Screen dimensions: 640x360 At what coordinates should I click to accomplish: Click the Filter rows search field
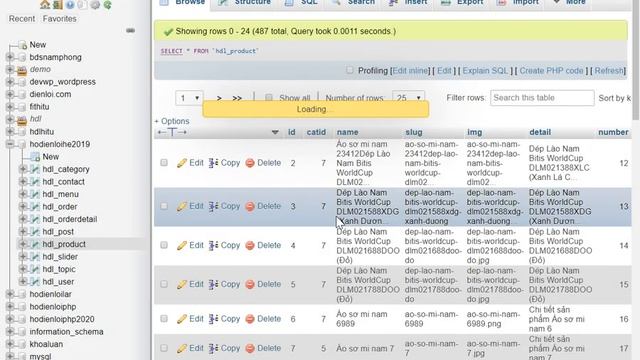[x=542, y=98]
